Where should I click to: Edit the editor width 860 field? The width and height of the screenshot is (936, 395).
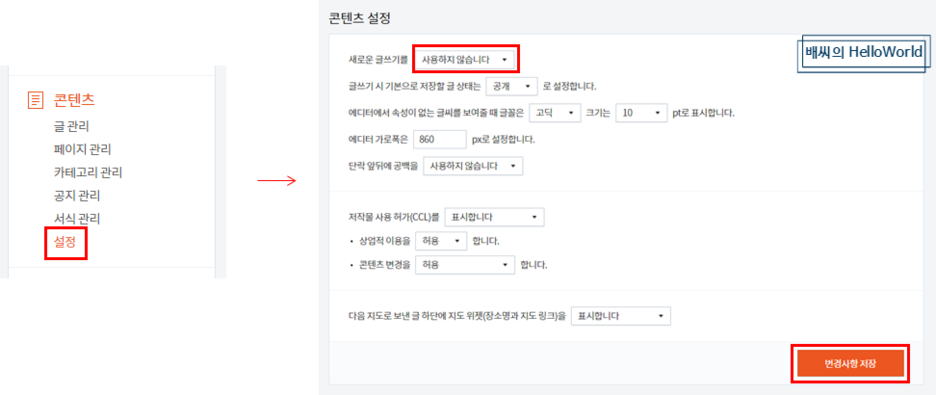click(x=439, y=140)
